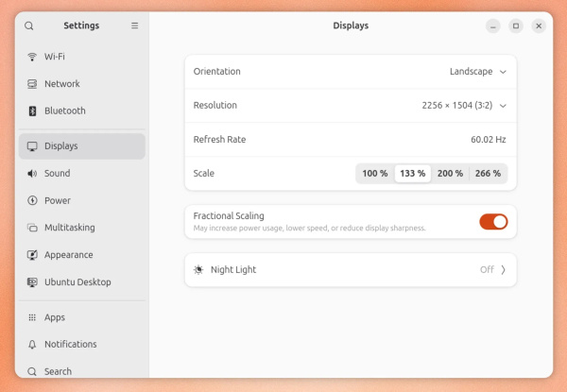Open the Notifications panel
567x392 pixels.
[71, 345]
